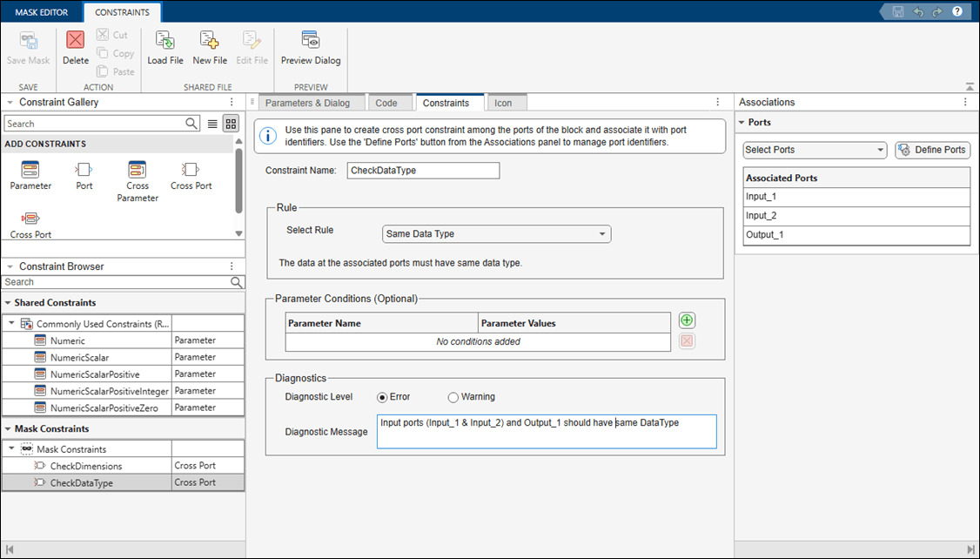
Task: Click the Constraint Name text field
Action: (423, 171)
